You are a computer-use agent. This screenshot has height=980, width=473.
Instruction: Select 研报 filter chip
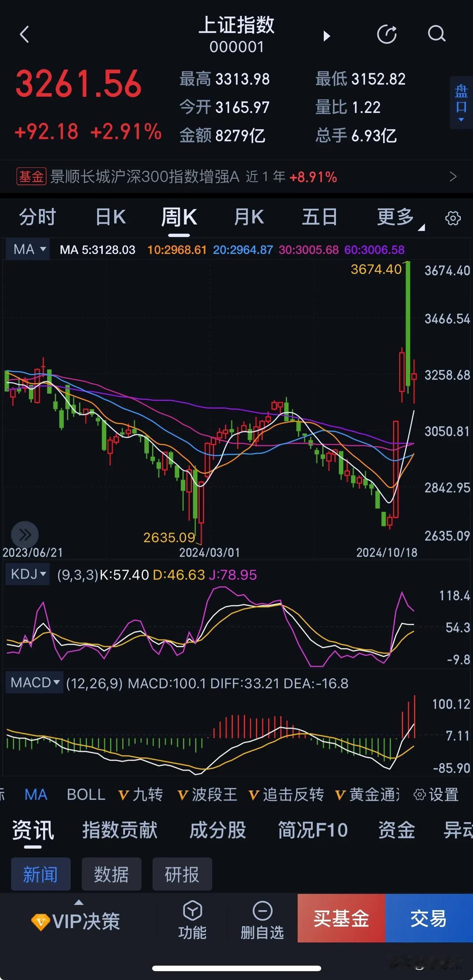[x=182, y=874]
